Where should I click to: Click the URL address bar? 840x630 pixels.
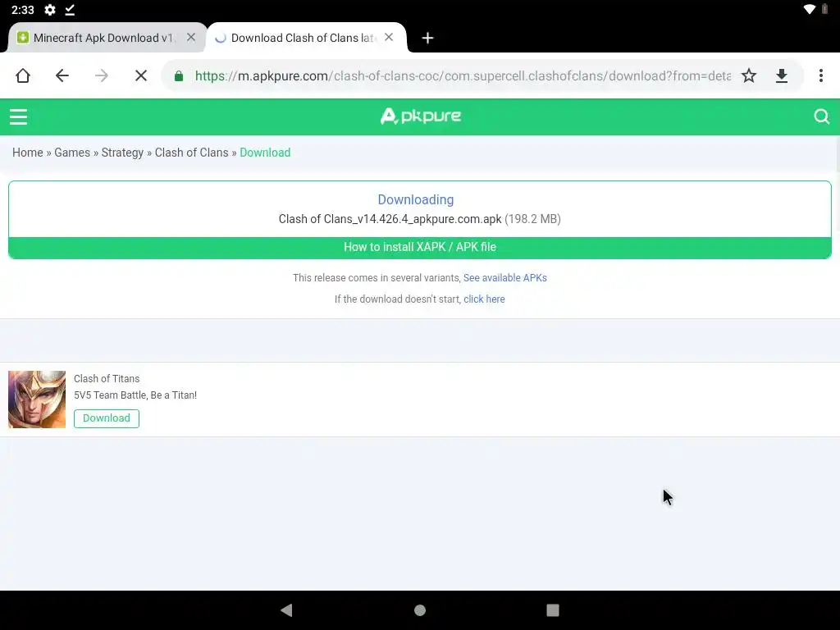pyautogui.click(x=463, y=76)
